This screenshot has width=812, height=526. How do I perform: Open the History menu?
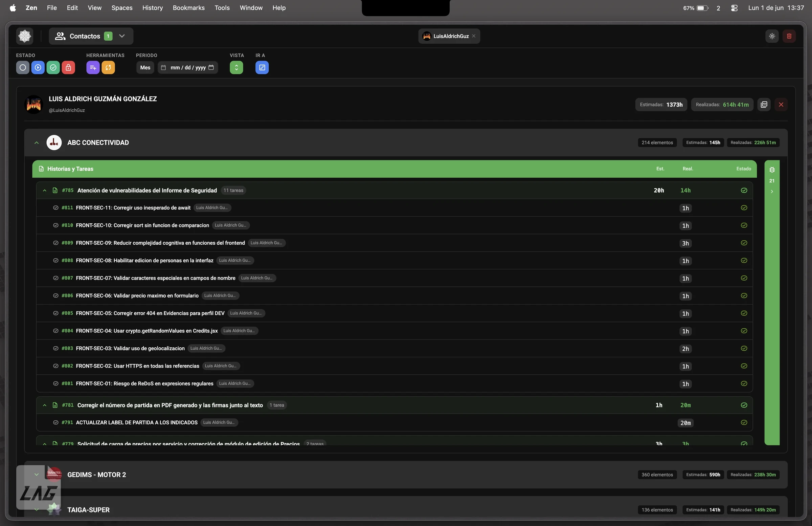pyautogui.click(x=152, y=8)
